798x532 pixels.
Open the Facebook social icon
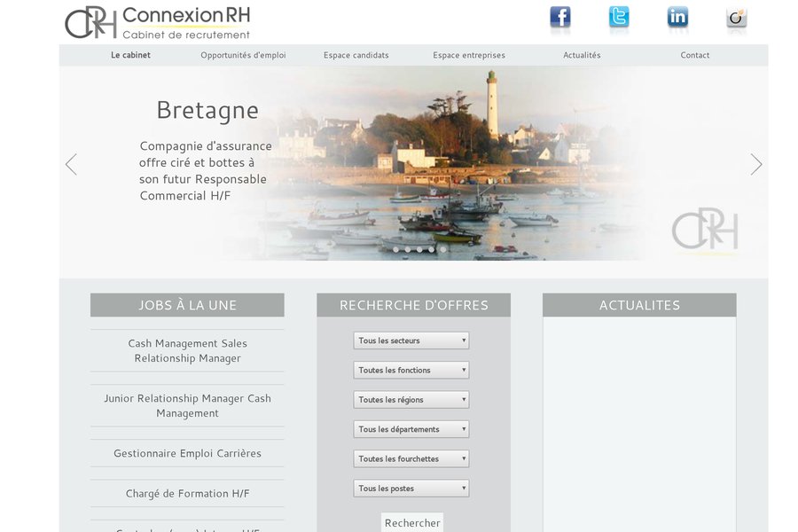point(559,18)
